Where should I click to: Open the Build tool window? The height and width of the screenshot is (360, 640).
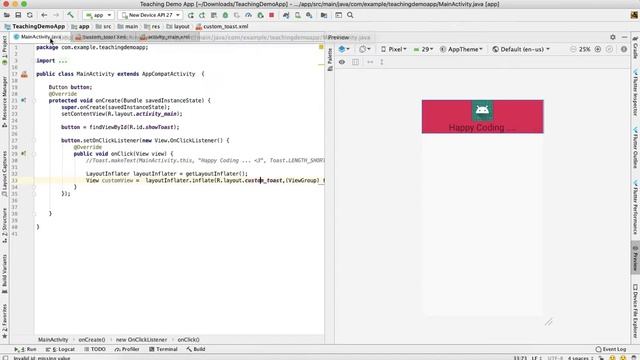point(196,349)
